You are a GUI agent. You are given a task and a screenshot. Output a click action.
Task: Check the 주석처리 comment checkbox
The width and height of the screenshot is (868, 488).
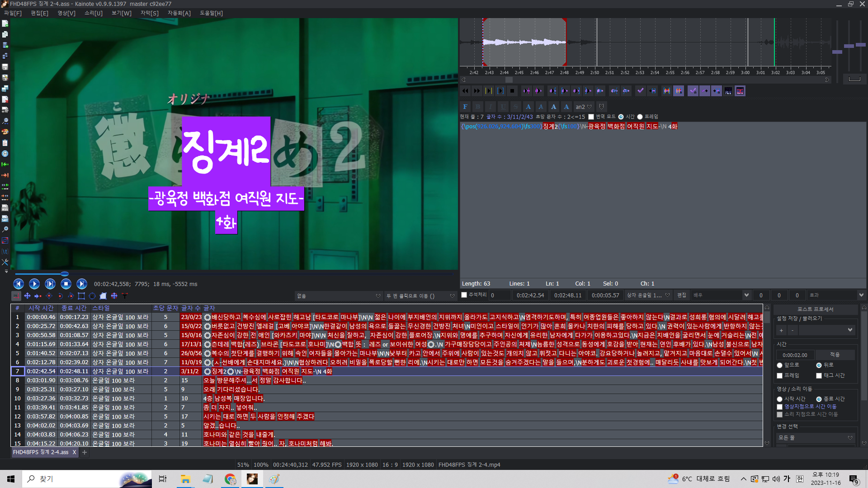point(464,295)
